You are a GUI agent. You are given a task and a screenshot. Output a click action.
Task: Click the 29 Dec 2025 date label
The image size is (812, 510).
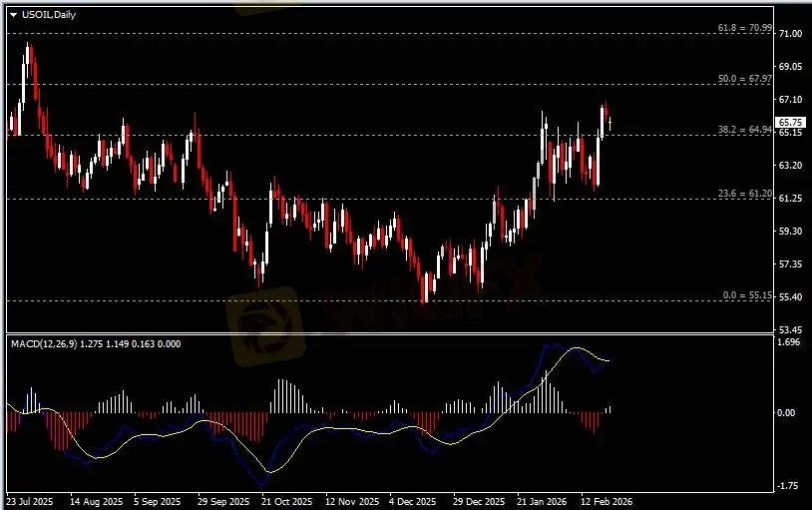477,501
